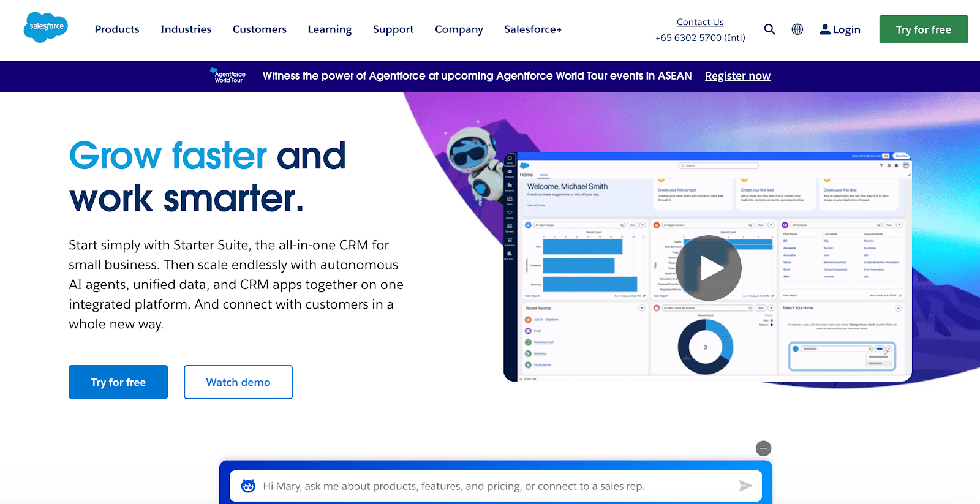Click the Salesforce cloud logo
This screenshot has width=980, height=504.
coord(46,28)
